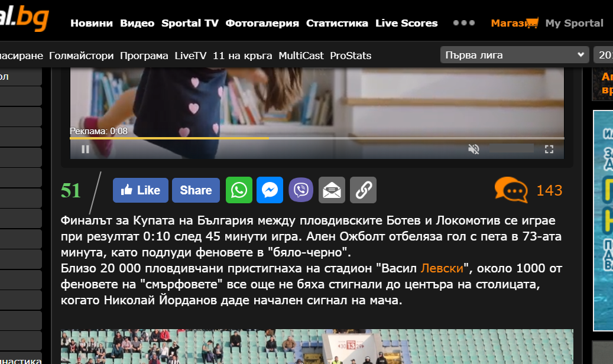This screenshot has width=613, height=364.
Task: Click the video volume slider
Action: pyautogui.click(x=511, y=148)
